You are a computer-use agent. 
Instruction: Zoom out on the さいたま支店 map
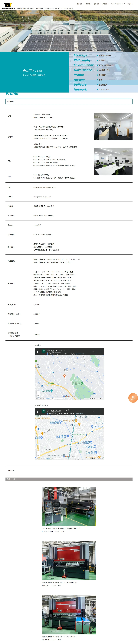(38, 456)
